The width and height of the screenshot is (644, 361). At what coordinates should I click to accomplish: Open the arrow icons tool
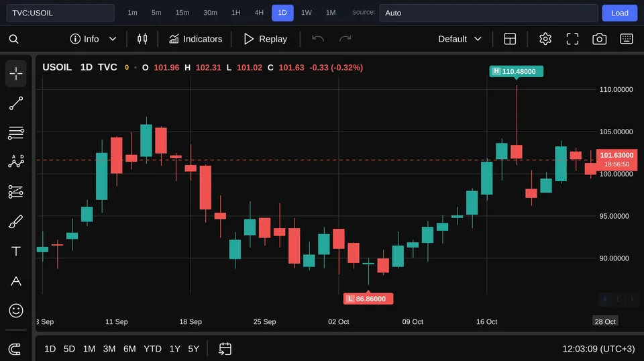pos(16,281)
